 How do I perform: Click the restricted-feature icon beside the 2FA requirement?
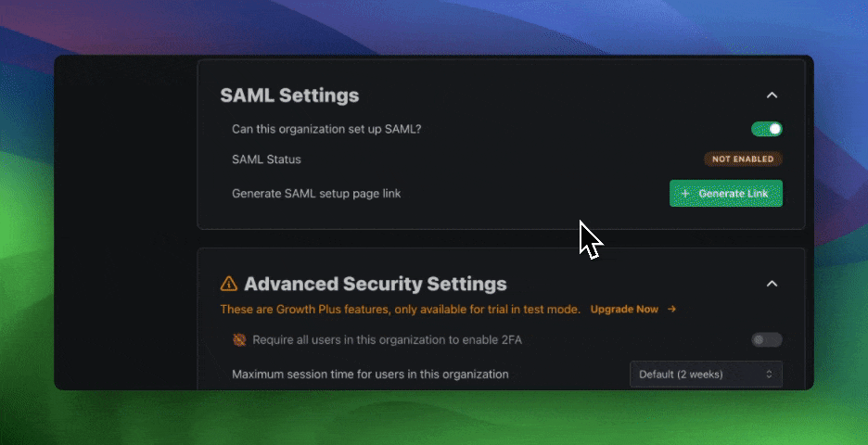(239, 340)
